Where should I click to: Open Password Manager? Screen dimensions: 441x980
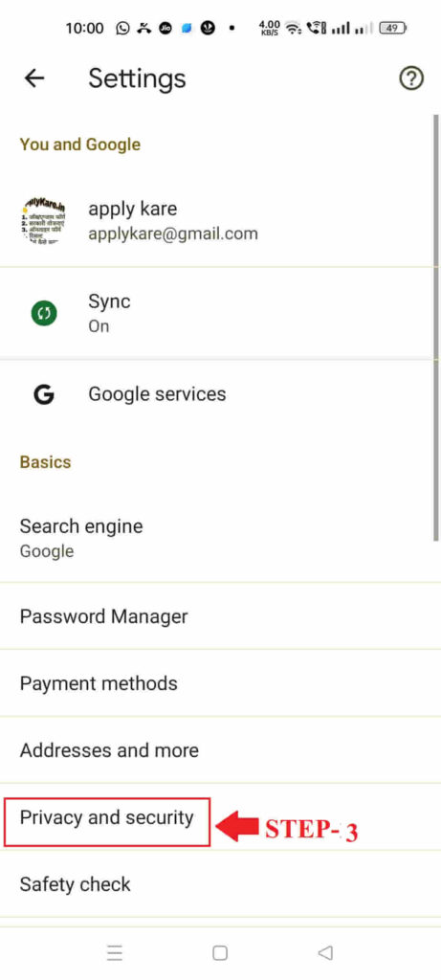coord(220,616)
